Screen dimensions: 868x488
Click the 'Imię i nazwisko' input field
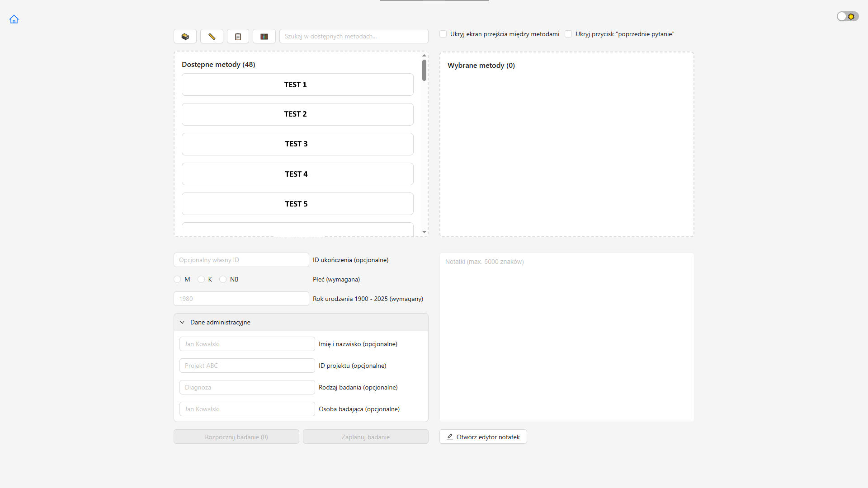(x=247, y=344)
